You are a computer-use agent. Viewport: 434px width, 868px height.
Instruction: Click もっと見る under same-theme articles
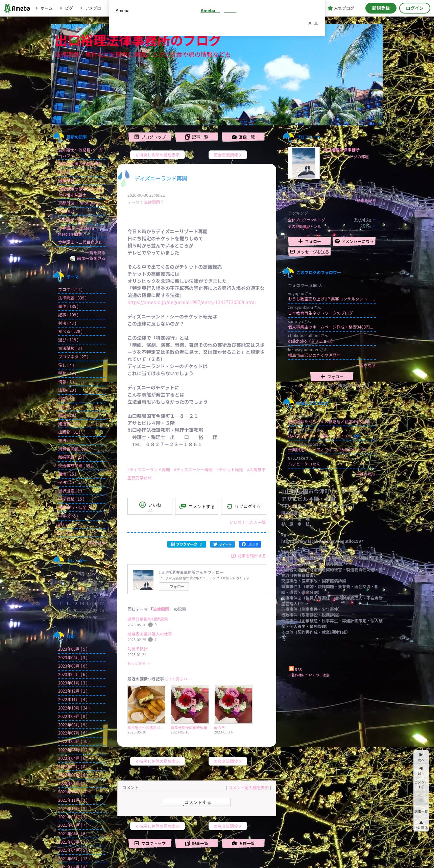point(139,664)
